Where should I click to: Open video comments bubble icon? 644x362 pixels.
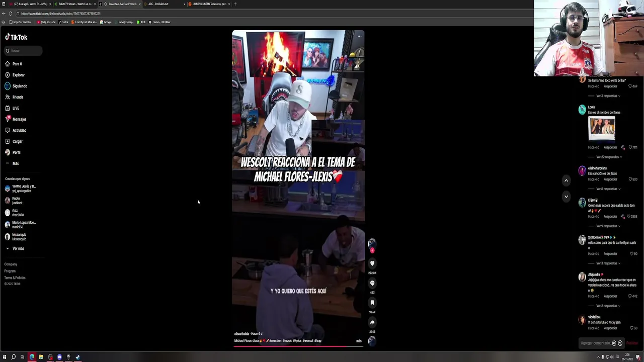pyautogui.click(x=372, y=283)
